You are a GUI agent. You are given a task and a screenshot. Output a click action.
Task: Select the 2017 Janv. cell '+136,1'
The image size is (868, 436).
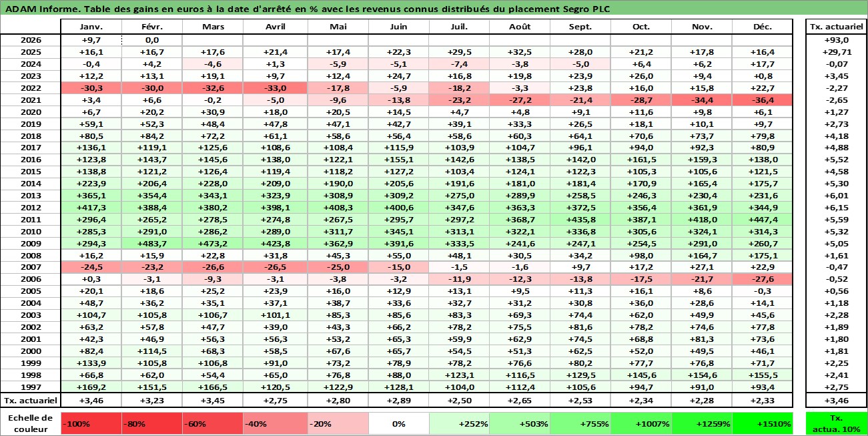[x=91, y=148]
